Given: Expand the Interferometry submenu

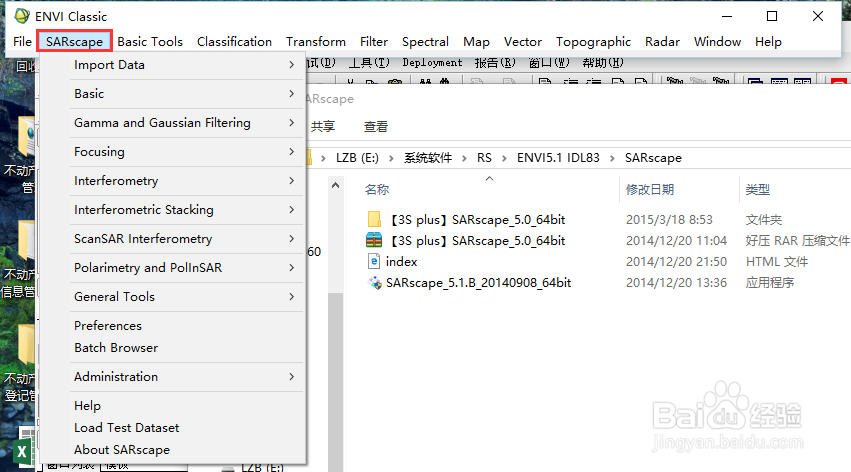Looking at the screenshot, I should [x=186, y=181].
